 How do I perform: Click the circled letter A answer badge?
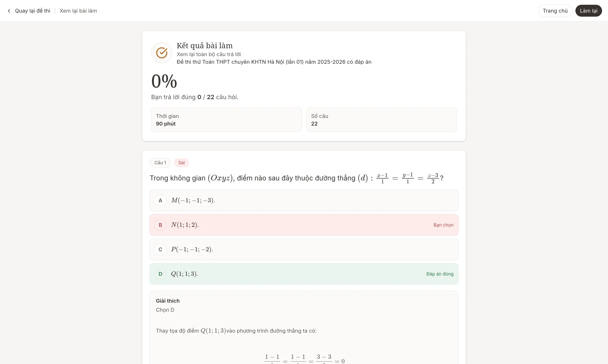tap(161, 200)
